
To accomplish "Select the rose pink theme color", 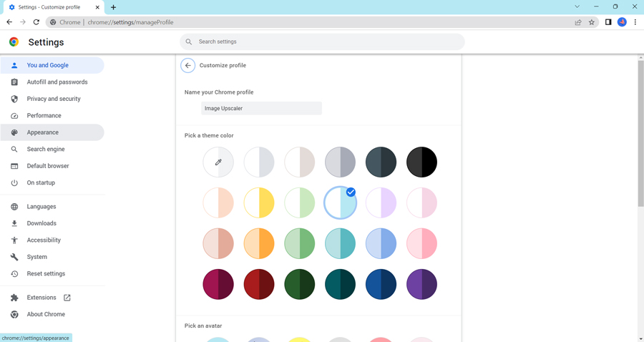I will point(421,243).
